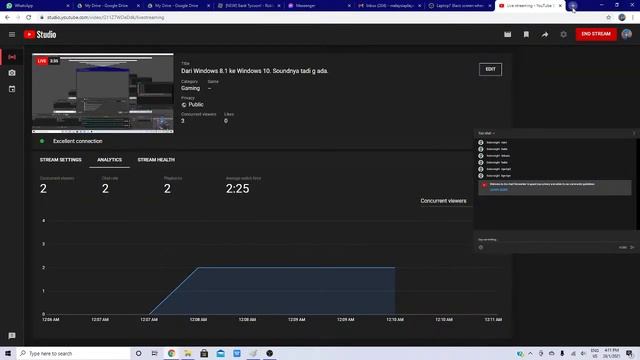Image resolution: width=640 pixels, height=360 pixels.
Task: Open the live chat three-dot options menu
Action: pyautogui.click(x=634, y=133)
